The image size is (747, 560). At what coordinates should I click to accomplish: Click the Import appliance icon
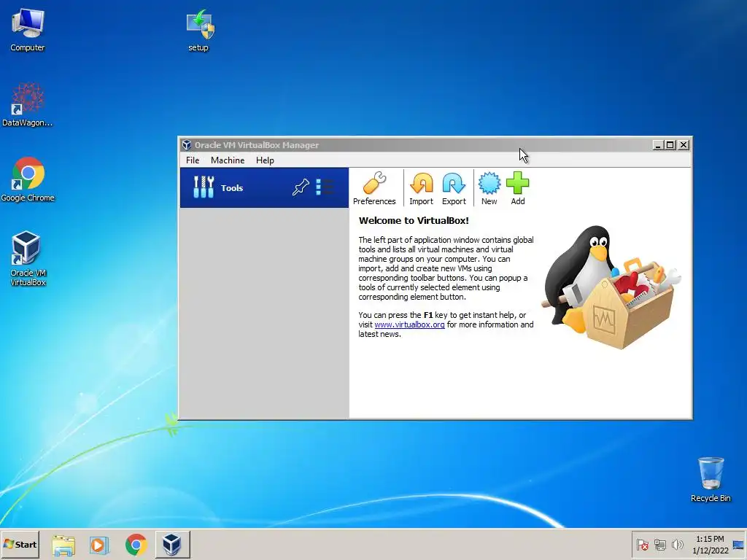(x=421, y=188)
